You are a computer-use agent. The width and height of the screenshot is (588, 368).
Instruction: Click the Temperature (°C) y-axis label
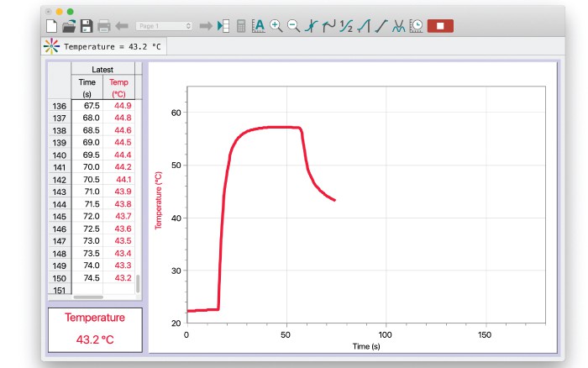point(157,201)
